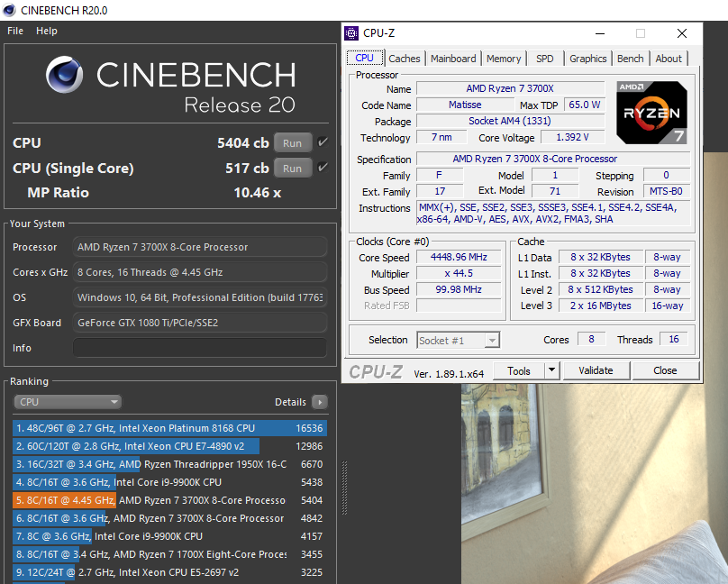Click the Processor field in Your System
Viewport: 728px width, 584px height.
[x=200, y=247]
